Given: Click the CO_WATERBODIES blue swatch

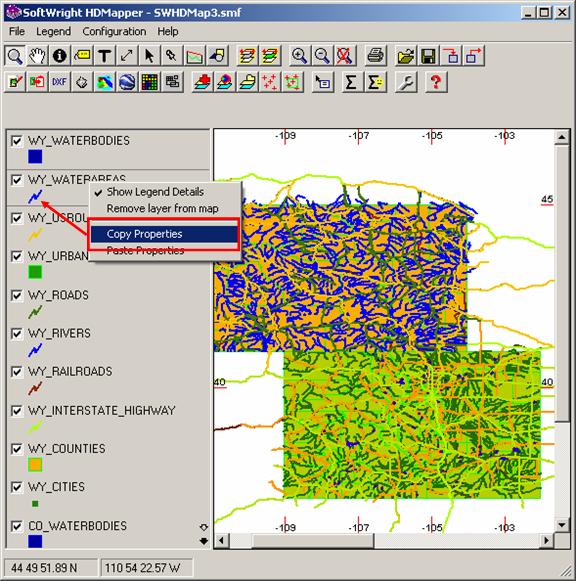Looking at the screenshot, I should click(35, 541).
